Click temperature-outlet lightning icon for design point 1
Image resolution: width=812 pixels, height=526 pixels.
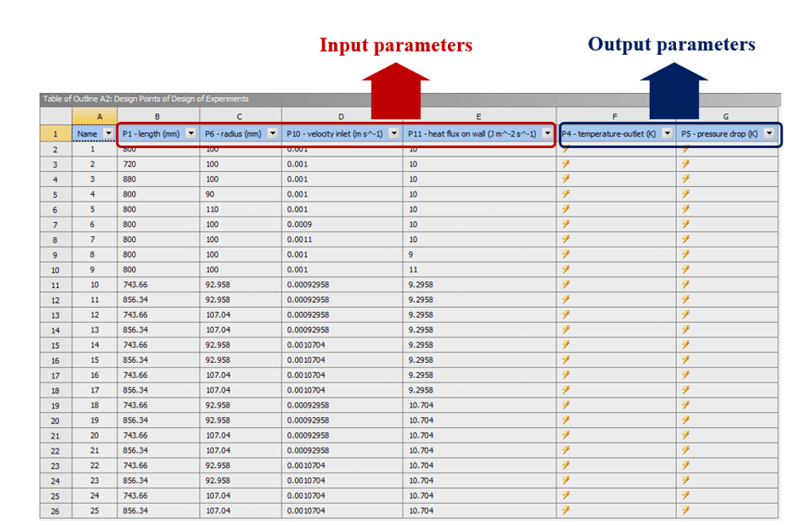(565, 149)
